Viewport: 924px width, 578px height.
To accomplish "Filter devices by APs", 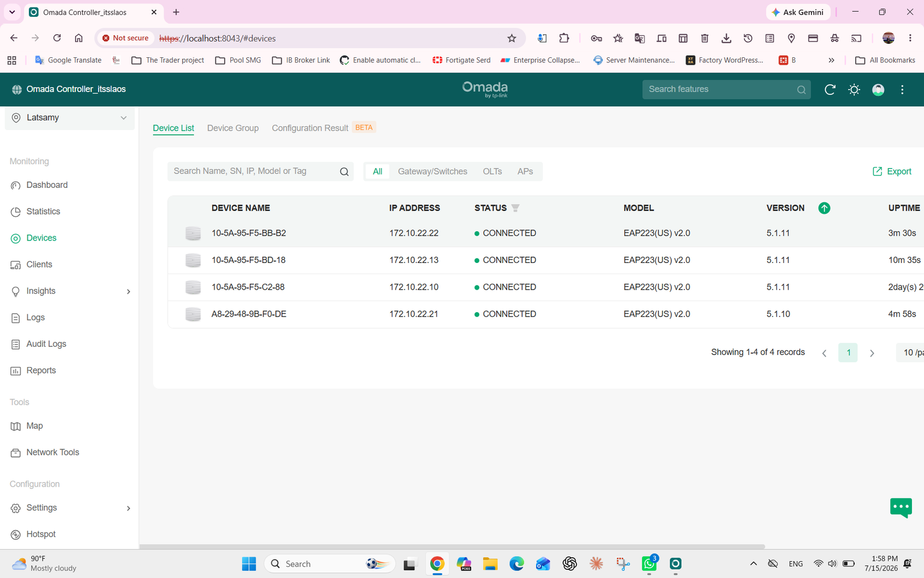I will (525, 172).
